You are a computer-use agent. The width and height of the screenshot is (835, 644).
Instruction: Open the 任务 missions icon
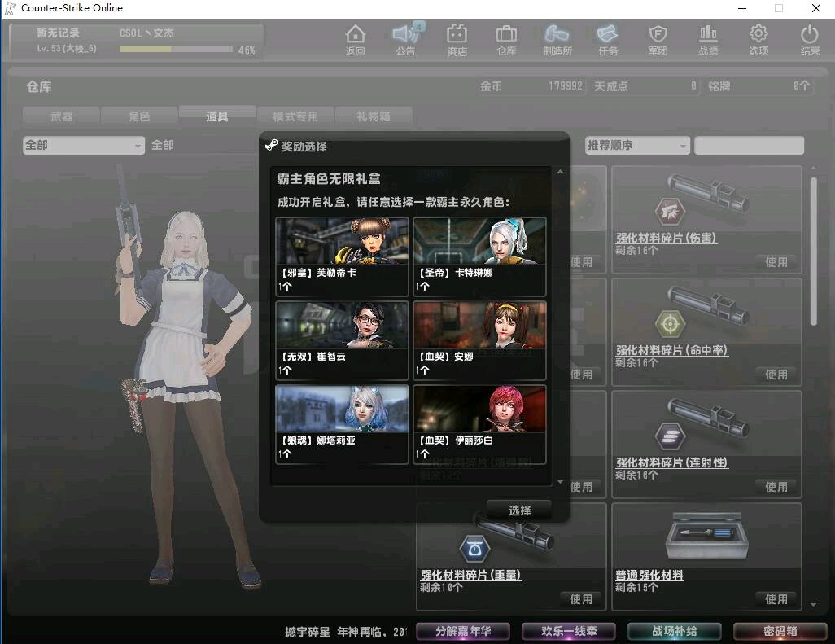point(608,40)
